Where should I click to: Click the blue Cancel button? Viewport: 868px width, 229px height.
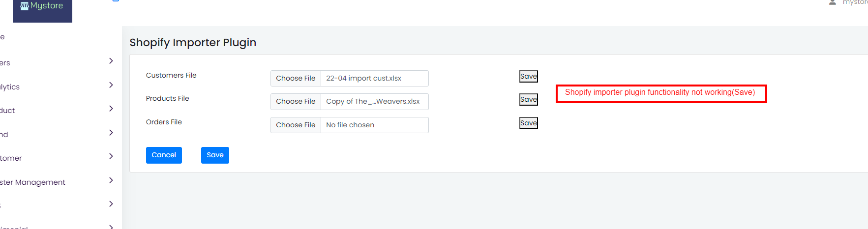[164, 155]
